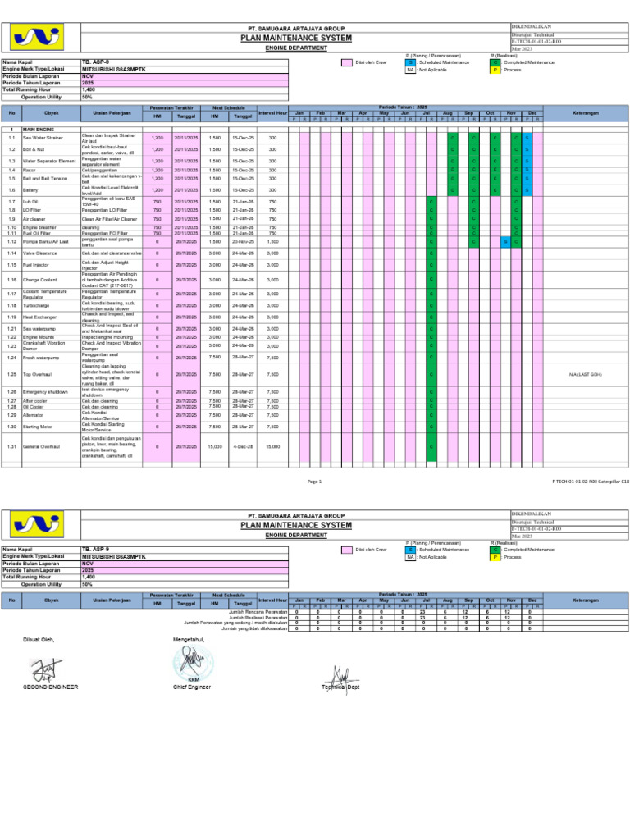Click the green C marker in General Overhaul row

[x=431, y=447]
